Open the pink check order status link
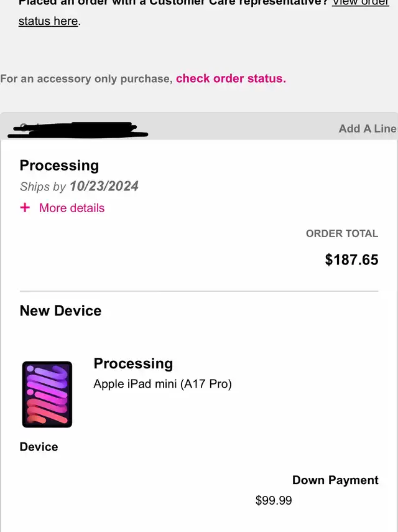This screenshot has width=398, height=532. 231,78
